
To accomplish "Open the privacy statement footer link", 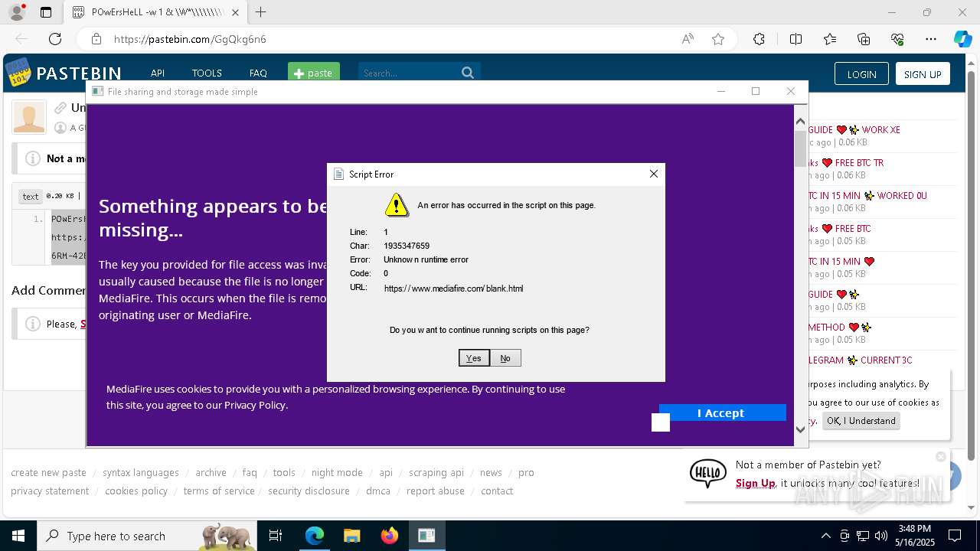I will coord(50,491).
